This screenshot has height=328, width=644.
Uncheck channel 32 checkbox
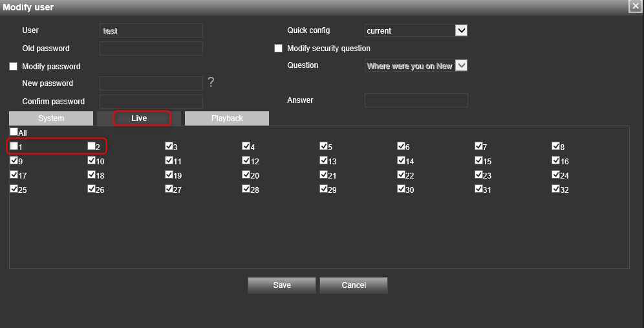coord(555,189)
